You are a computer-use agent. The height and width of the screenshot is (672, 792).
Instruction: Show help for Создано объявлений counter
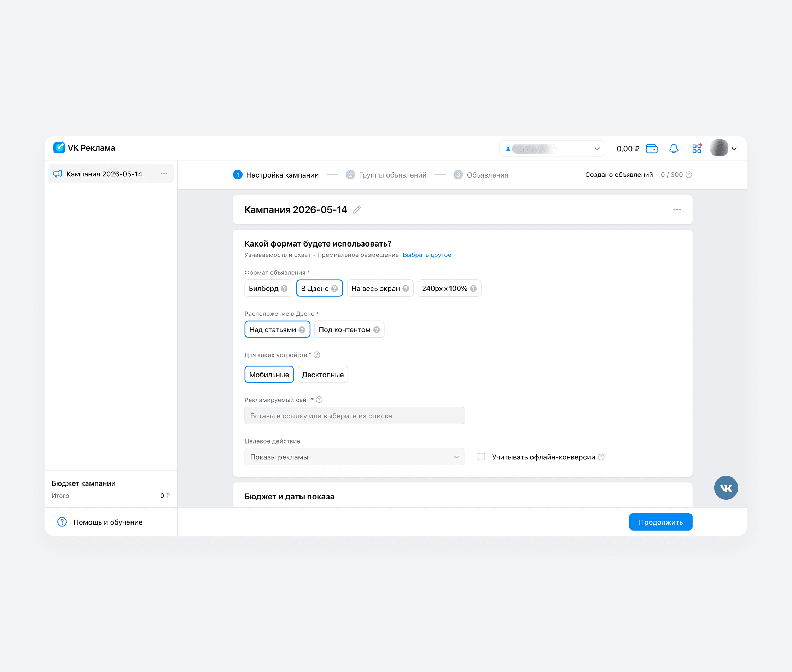[x=688, y=175]
